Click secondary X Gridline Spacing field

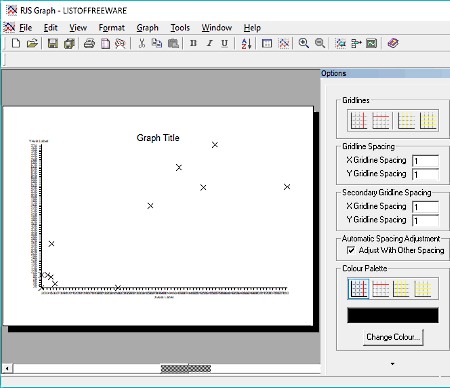(425, 207)
